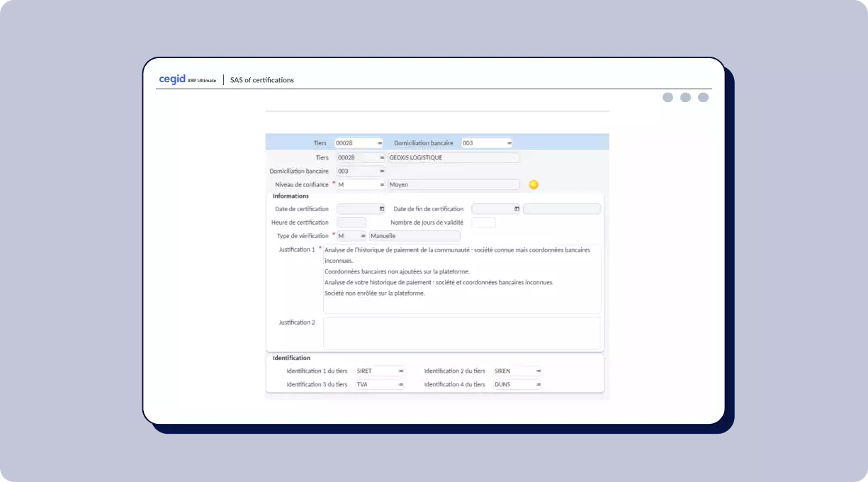This screenshot has width=868, height=482.
Task: Open the Type de vérification selection list
Action: 363,236
